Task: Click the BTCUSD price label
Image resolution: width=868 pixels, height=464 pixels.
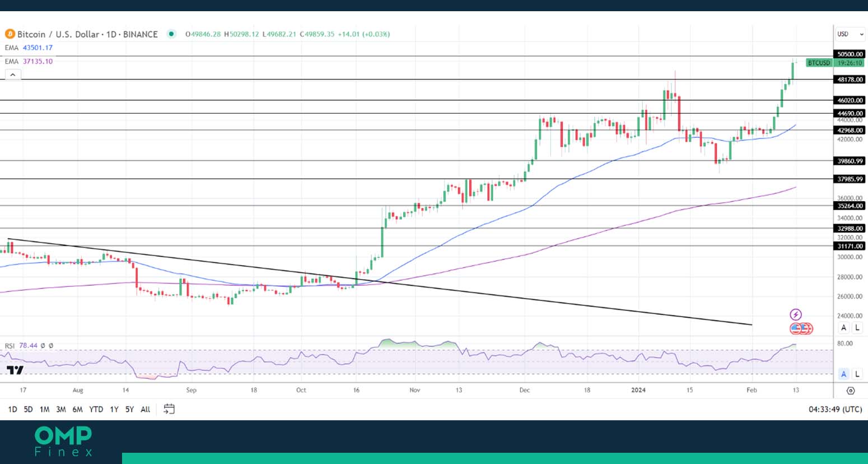Action: [819, 63]
